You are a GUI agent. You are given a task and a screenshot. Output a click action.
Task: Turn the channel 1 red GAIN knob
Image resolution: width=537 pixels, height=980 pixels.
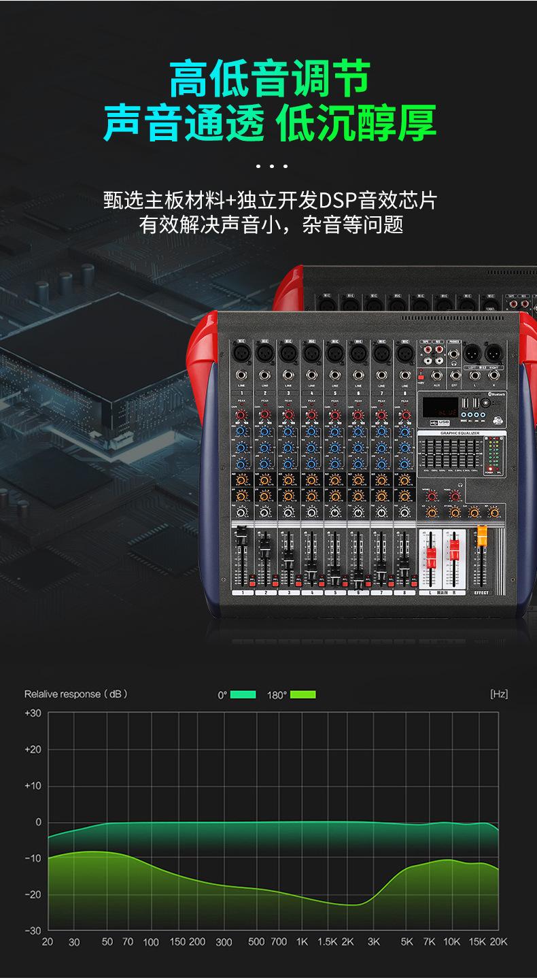tap(242, 415)
